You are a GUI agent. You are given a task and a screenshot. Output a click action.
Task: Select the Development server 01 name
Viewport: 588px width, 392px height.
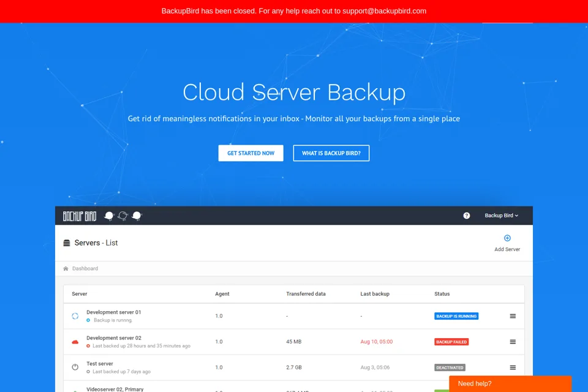pos(114,312)
